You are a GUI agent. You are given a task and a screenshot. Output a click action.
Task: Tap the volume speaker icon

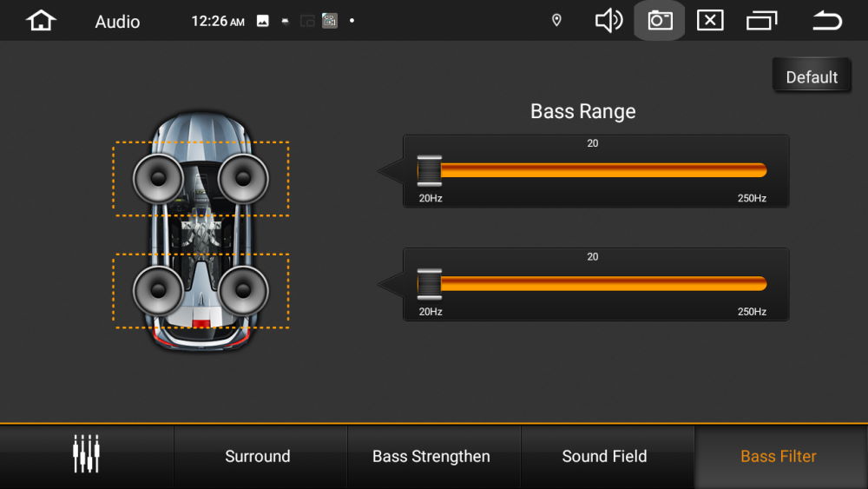point(608,21)
